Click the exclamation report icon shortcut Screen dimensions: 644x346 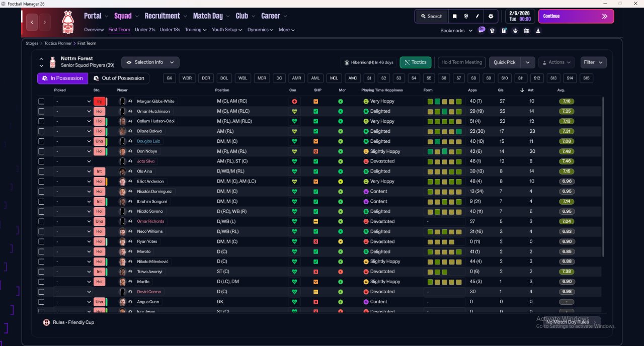pyautogui.click(x=504, y=31)
